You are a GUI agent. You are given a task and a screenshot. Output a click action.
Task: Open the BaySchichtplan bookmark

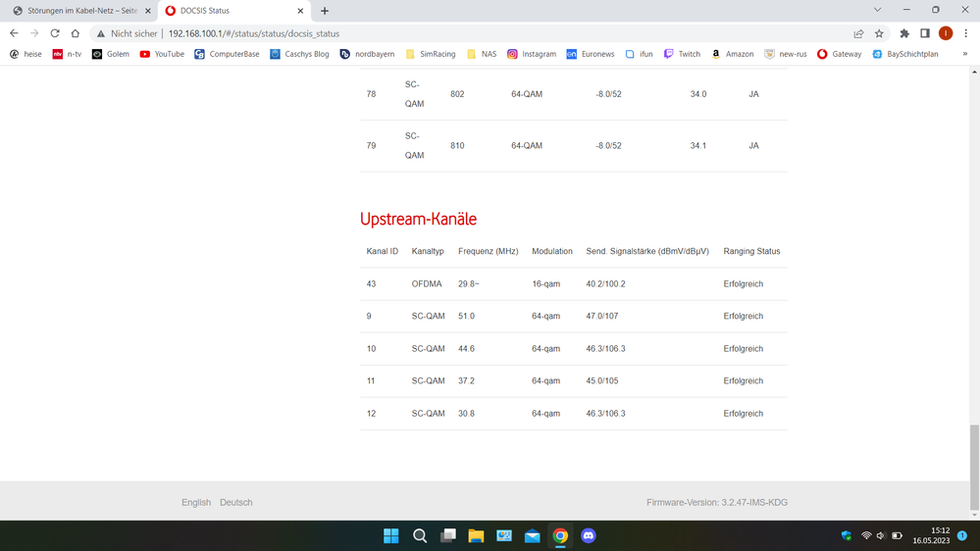[x=905, y=54]
